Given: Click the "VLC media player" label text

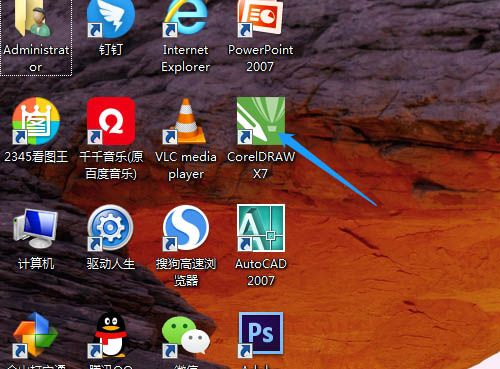Looking at the screenshot, I should click(186, 165).
